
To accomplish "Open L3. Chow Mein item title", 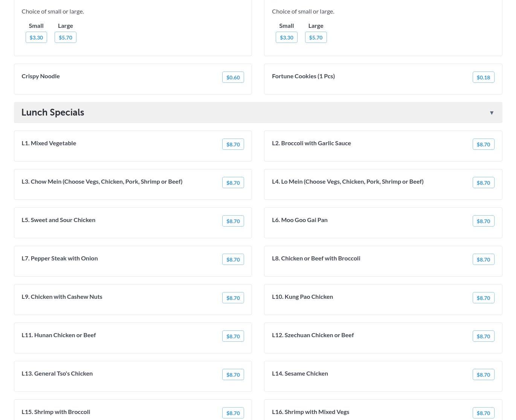I will point(102,181).
